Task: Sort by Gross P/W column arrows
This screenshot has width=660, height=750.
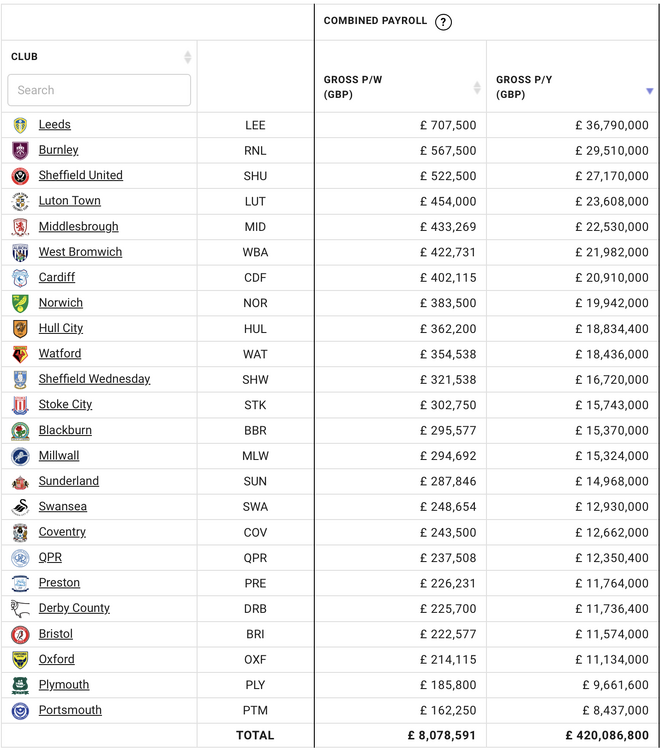Action: tap(477, 88)
